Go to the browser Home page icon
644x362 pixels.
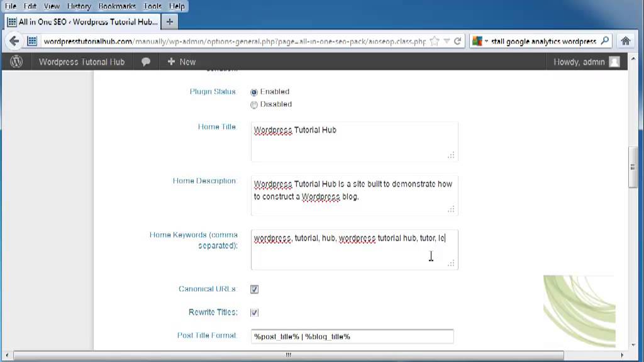(626, 41)
